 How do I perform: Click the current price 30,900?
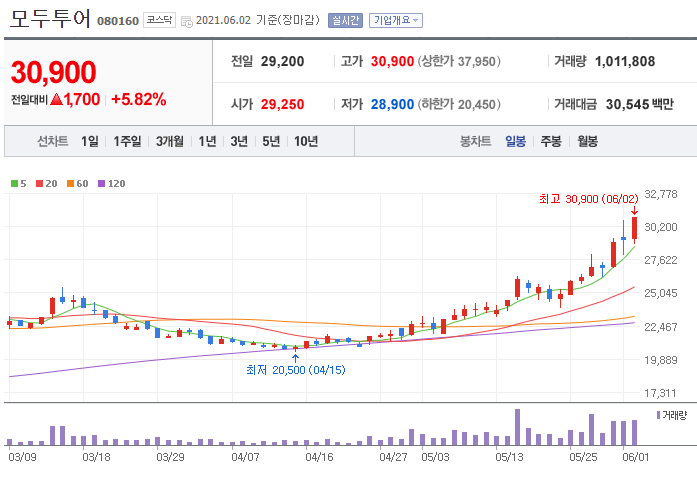(53, 72)
